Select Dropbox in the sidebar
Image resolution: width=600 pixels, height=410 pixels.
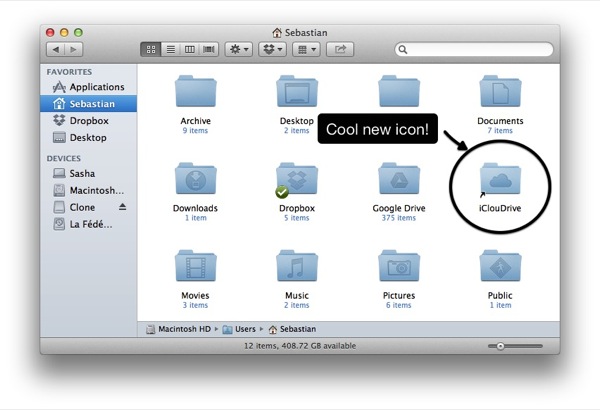(x=88, y=121)
